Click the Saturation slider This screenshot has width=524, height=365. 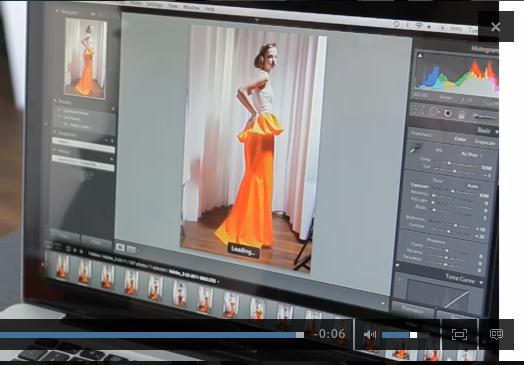446,264
